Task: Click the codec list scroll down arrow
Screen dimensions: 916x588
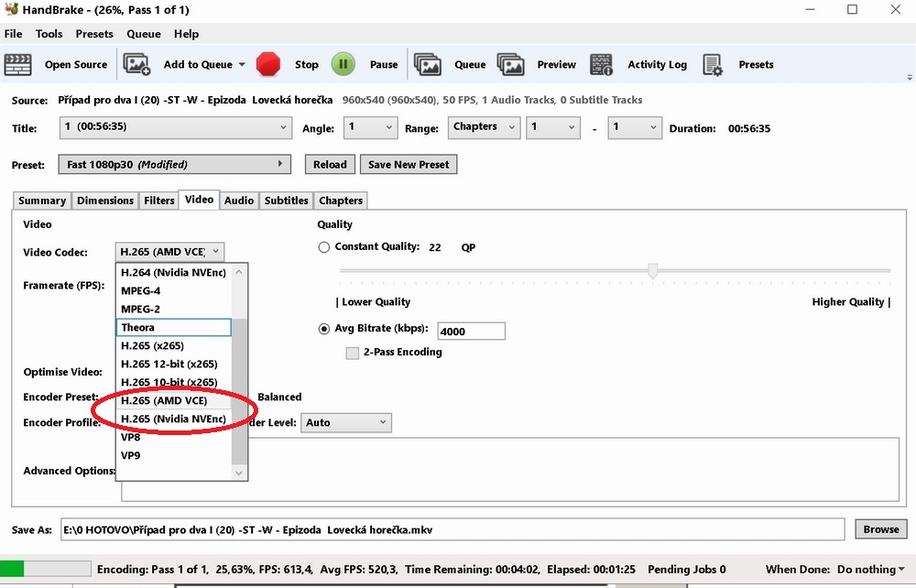Action: [239, 473]
